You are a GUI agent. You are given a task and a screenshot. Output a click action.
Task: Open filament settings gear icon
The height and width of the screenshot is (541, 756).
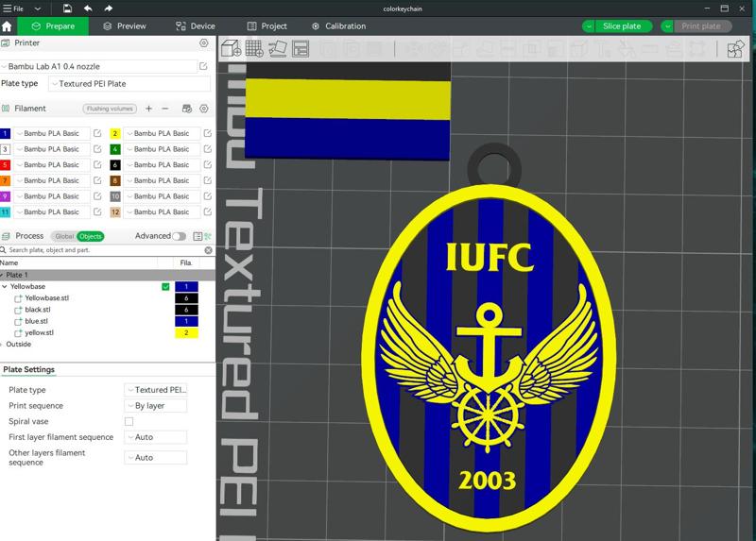204,109
